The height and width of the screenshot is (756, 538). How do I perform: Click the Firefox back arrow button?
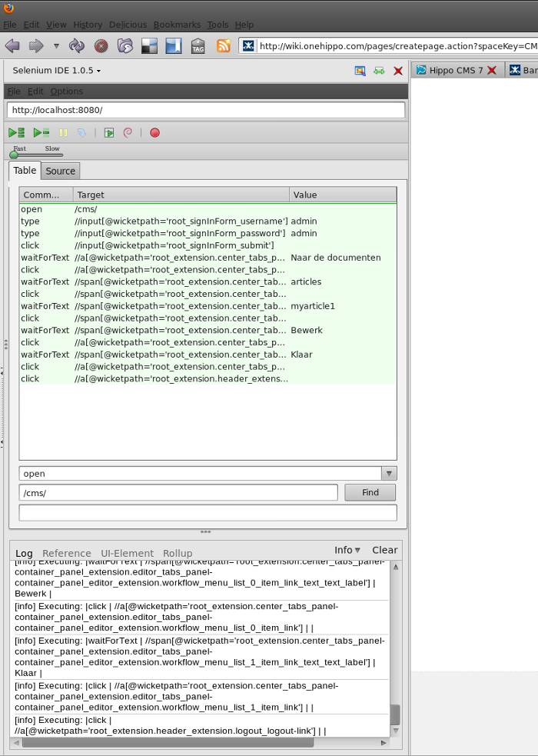[x=12, y=46]
